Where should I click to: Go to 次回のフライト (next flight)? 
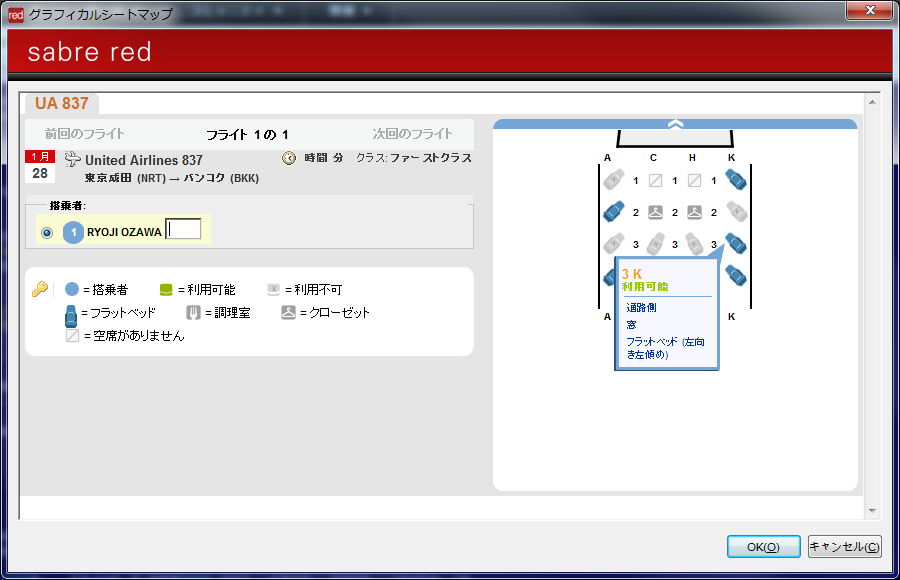pos(412,134)
